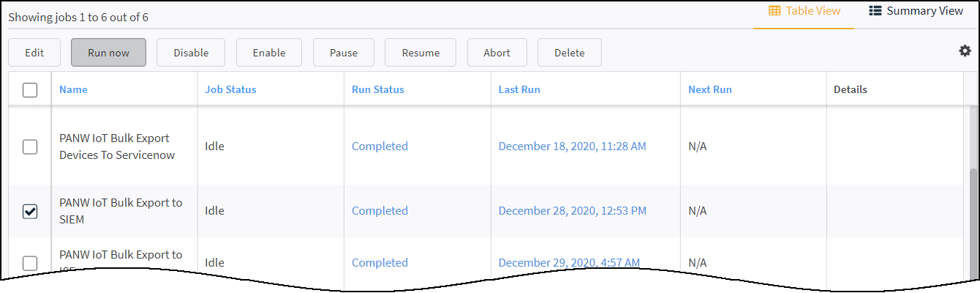Open Completed status for SIEM export job

click(x=380, y=211)
